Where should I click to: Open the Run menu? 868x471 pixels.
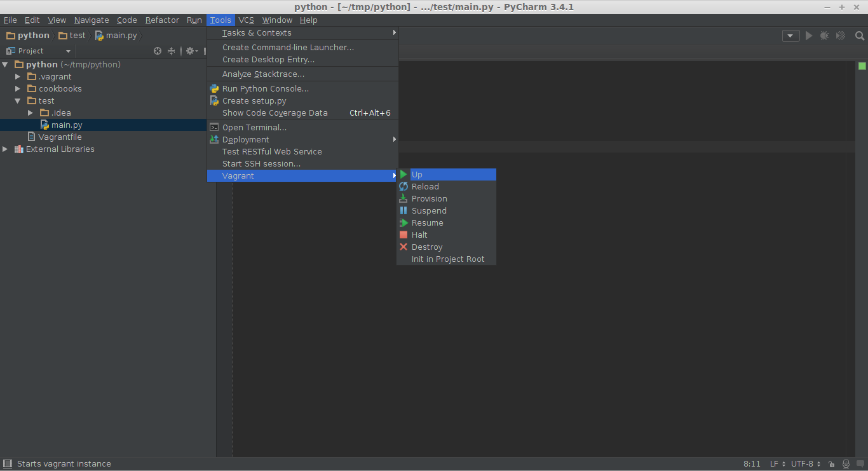point(194,20)
